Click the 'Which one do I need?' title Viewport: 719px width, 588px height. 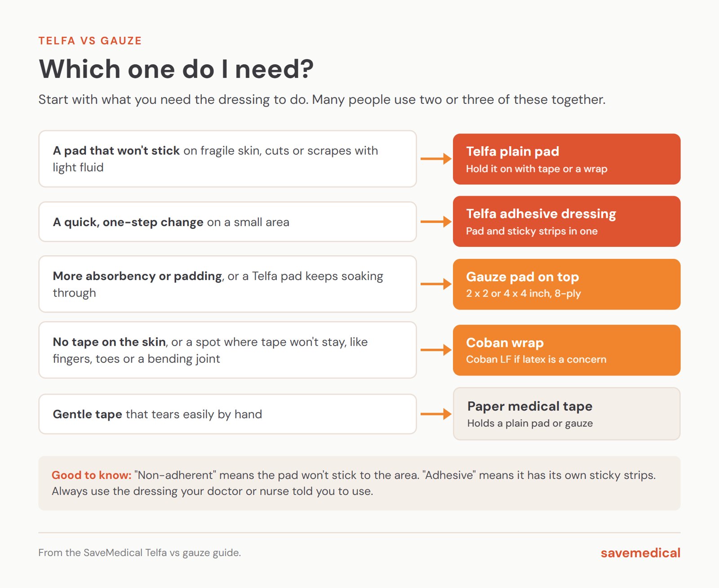[x=176, y=69]
